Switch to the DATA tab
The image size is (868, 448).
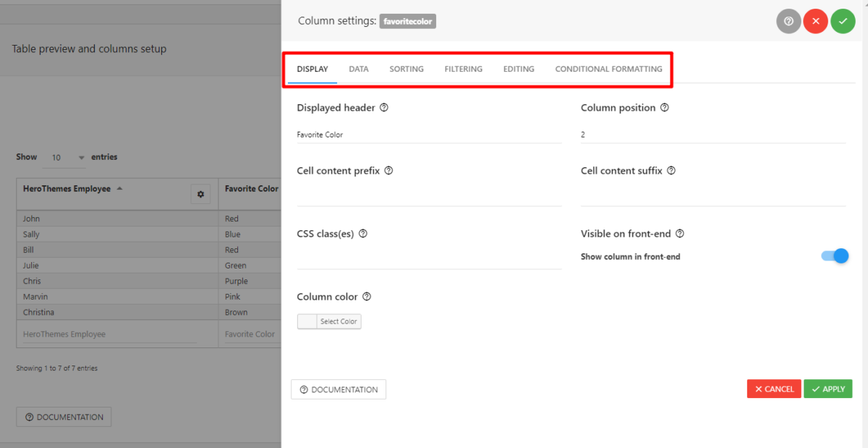(359, 69)
